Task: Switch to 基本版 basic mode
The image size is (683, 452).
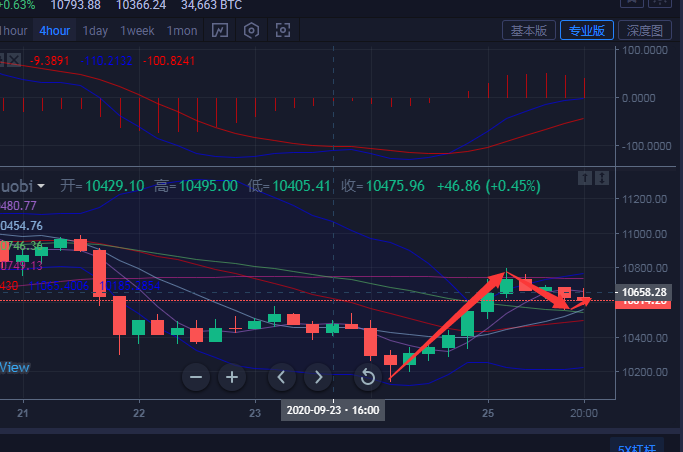Action: coord(529,30)
